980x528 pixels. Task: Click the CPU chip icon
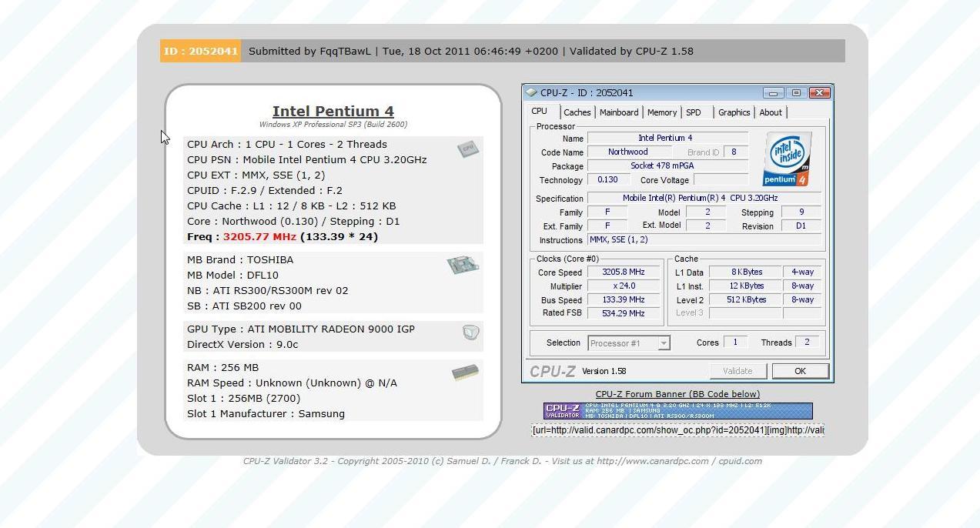467,149
